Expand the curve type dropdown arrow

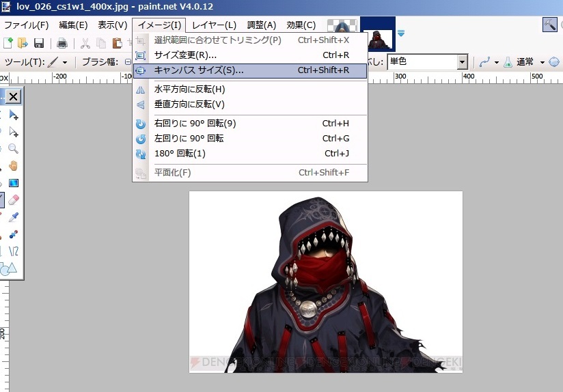[x=497, y=62]
